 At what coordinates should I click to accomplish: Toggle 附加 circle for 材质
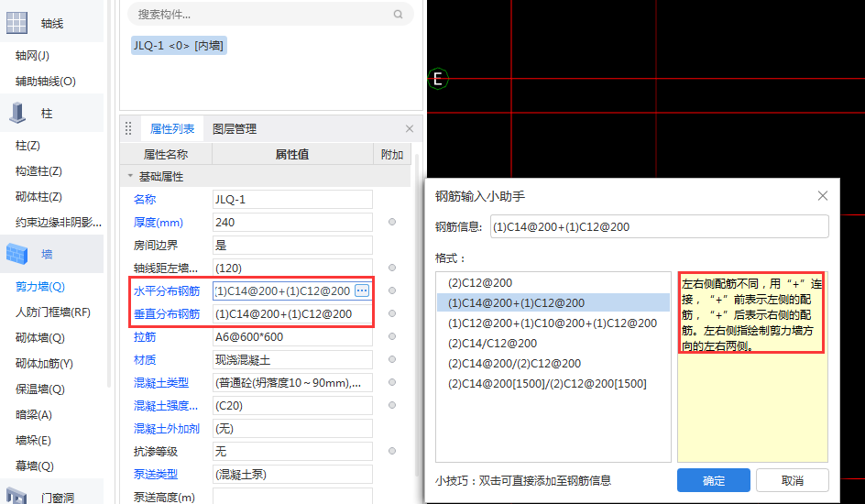[x=392, y=359]
